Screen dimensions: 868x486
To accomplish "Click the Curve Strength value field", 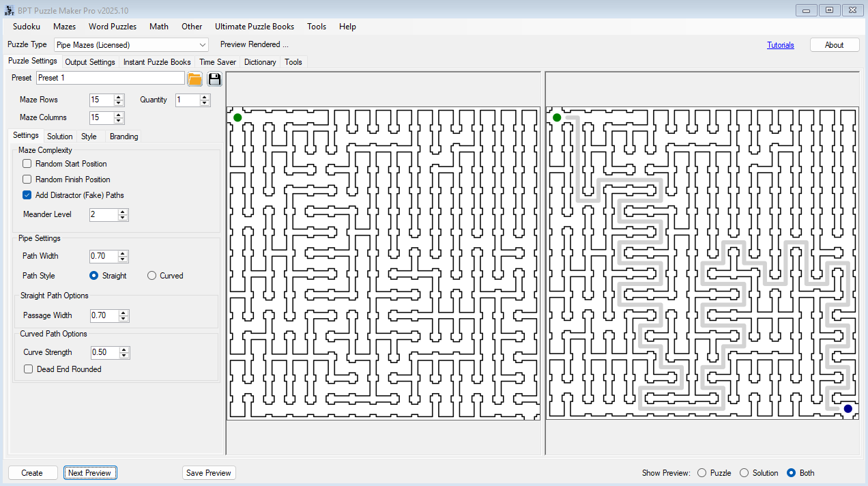I will tap(105, 352).
